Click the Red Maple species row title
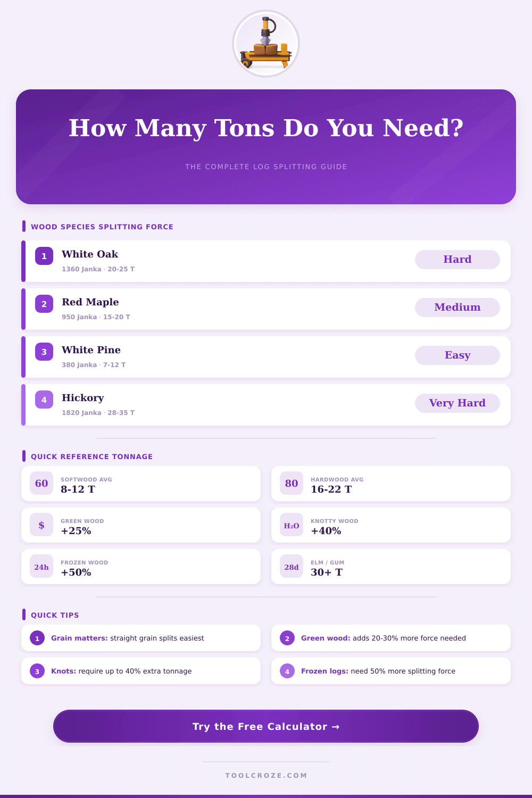532x798 pixels. click(x=90, y=302)
